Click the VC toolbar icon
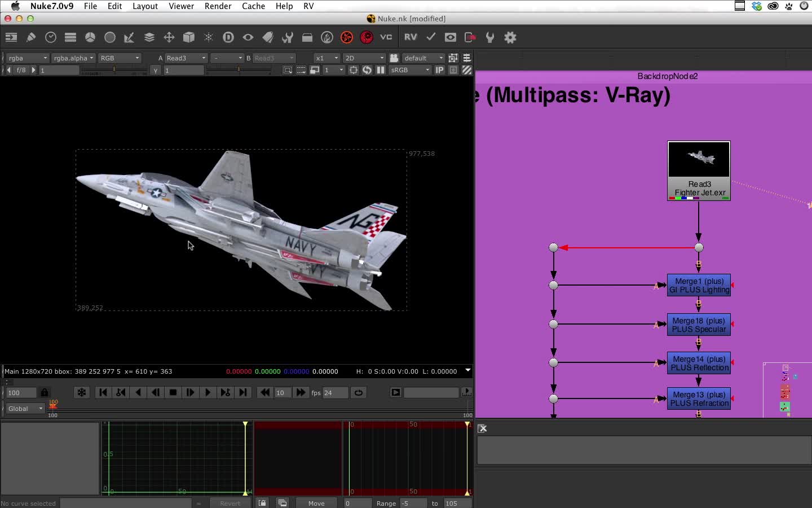The width and height of the screenshot is (812, 508). [x=386, y=37]
